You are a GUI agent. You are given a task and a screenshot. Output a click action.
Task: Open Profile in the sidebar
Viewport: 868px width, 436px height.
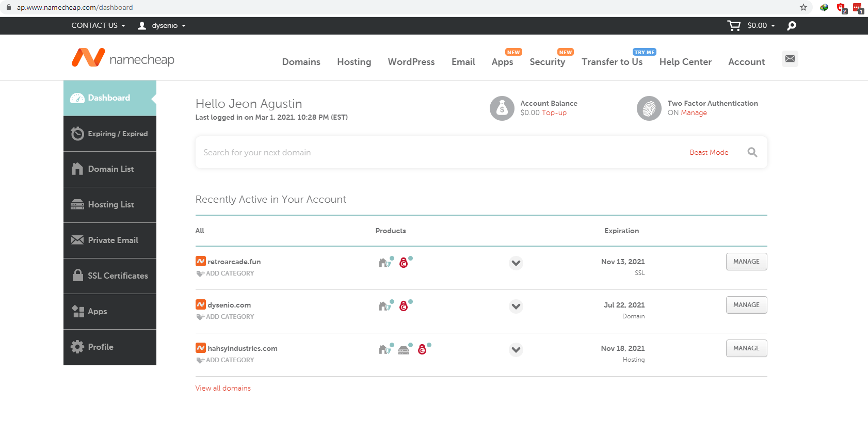[x=110, y=347]
